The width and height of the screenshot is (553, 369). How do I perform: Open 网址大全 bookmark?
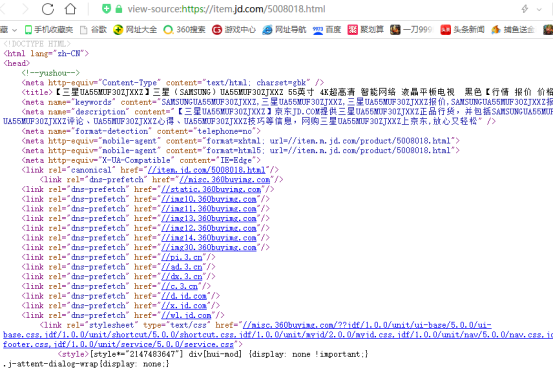pos(135,30)
